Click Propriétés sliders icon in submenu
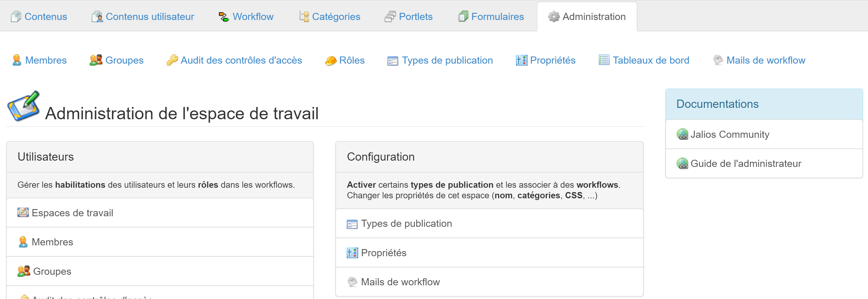868x299 pixels. (x=521, y=60)
